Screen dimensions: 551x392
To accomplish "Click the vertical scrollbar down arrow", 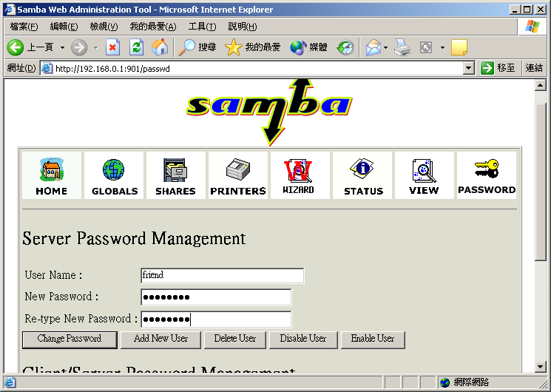I will 540,366.
